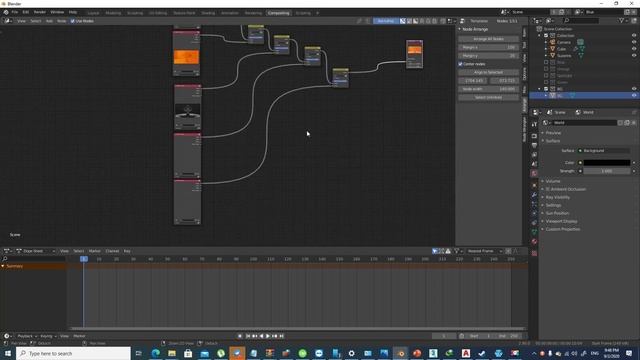Switch to the Compositing workspace tab
640x360 pixels.
278,13
